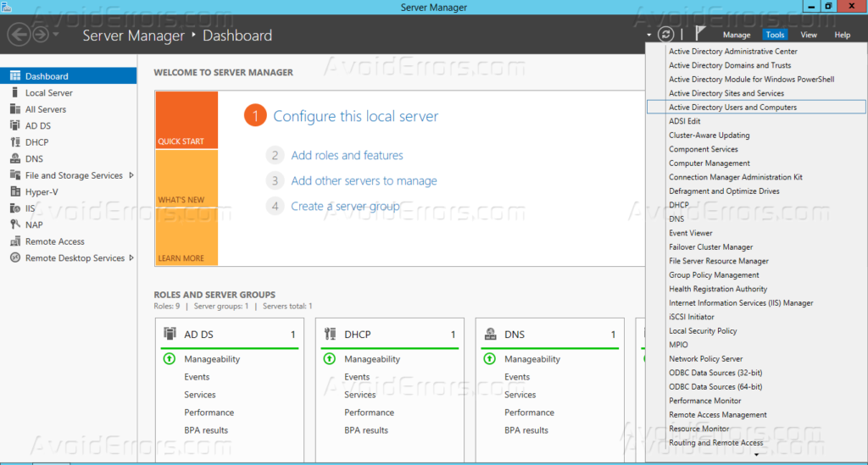Click the LEARN MORE tile
The image size is (868, 465).
(x=186, y=236)
